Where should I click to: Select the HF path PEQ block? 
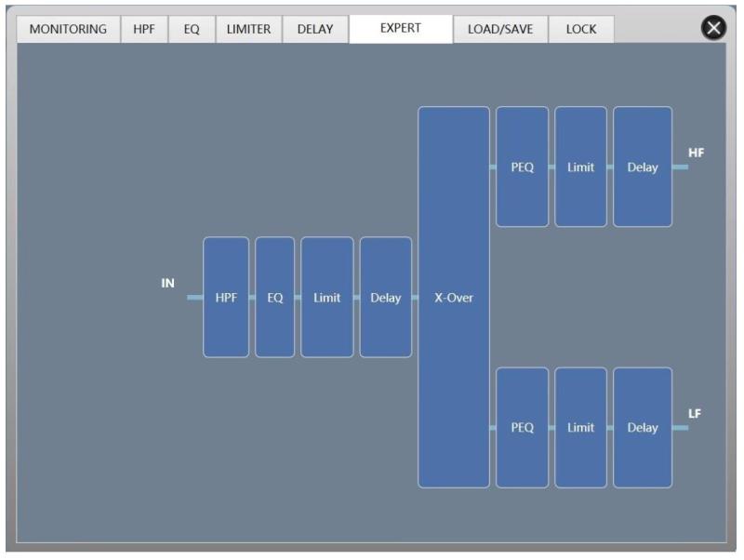tap(523, 167)
